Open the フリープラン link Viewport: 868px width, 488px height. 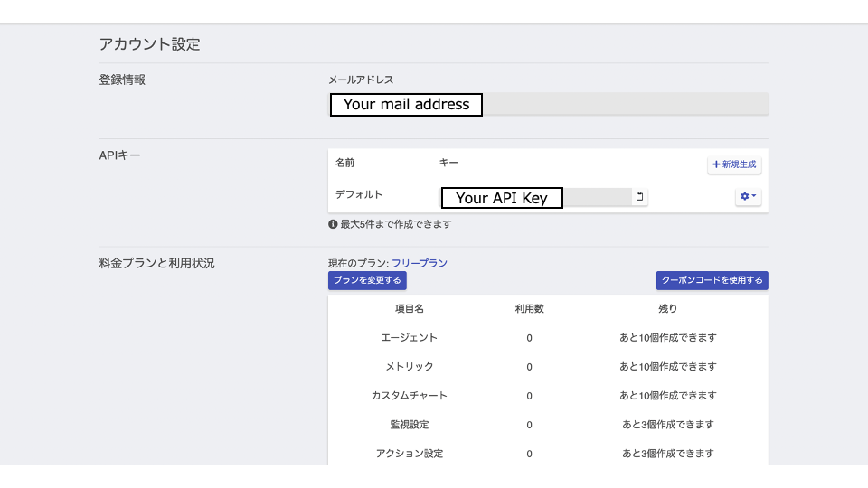point(420,263)
